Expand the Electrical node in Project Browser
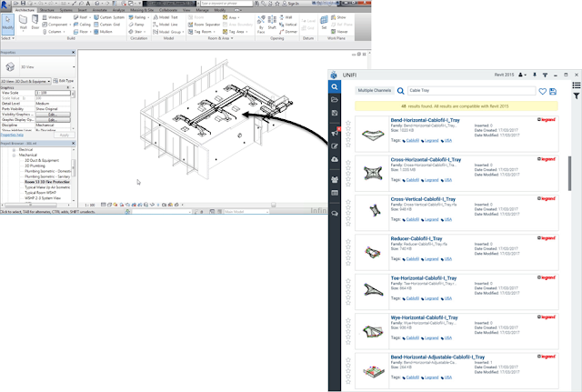582x392 pixels. pyautogui.click(x=15, y=149)
